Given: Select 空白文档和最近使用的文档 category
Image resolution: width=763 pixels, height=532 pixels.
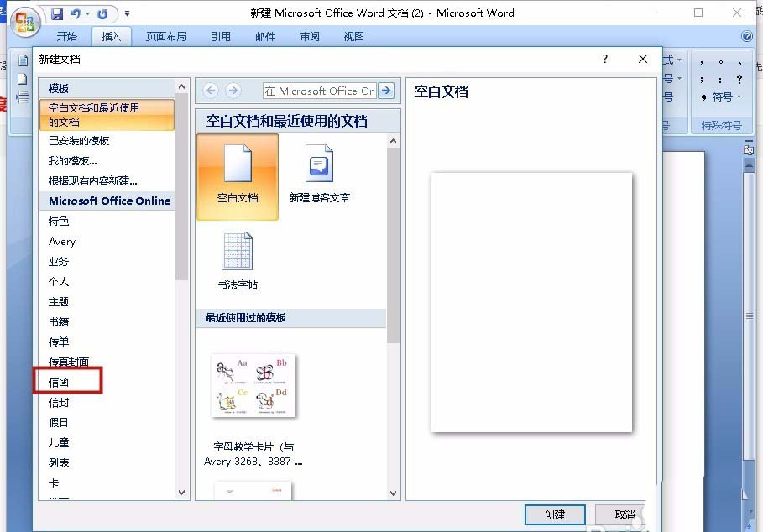Looking at the screenshot, I should (x=107, y=115).
